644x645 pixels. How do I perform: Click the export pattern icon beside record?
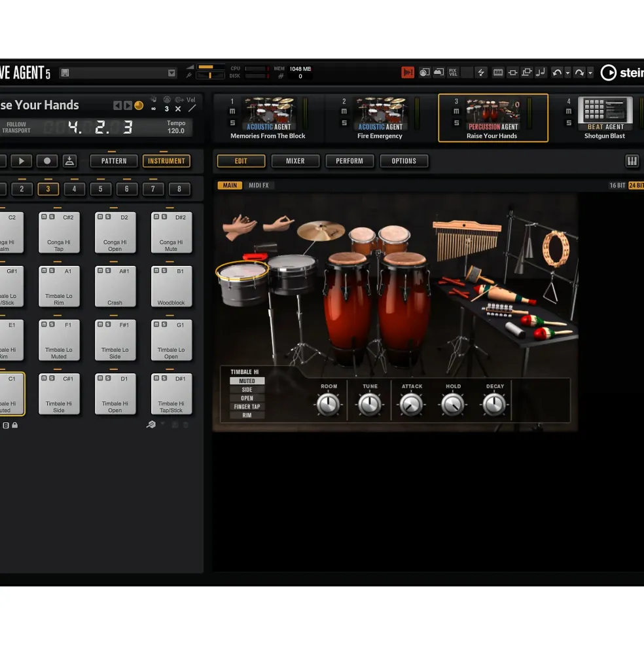69,161
